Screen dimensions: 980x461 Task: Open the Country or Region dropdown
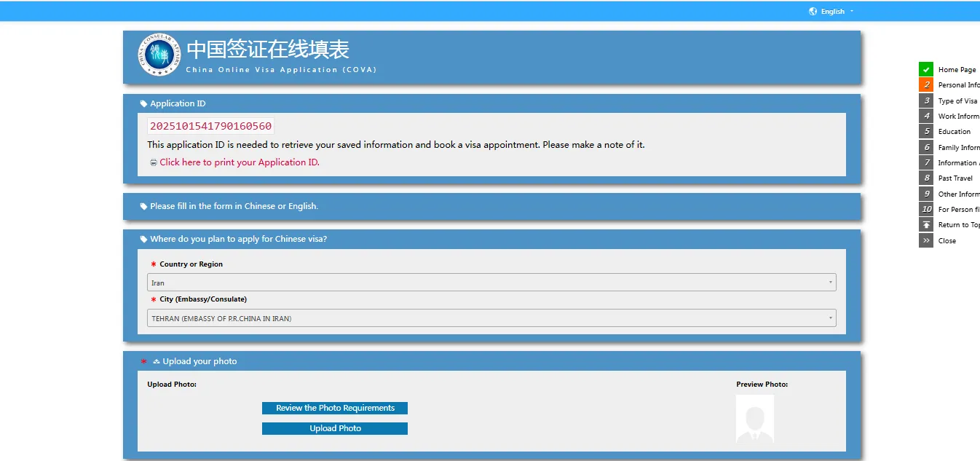[491, 283]
